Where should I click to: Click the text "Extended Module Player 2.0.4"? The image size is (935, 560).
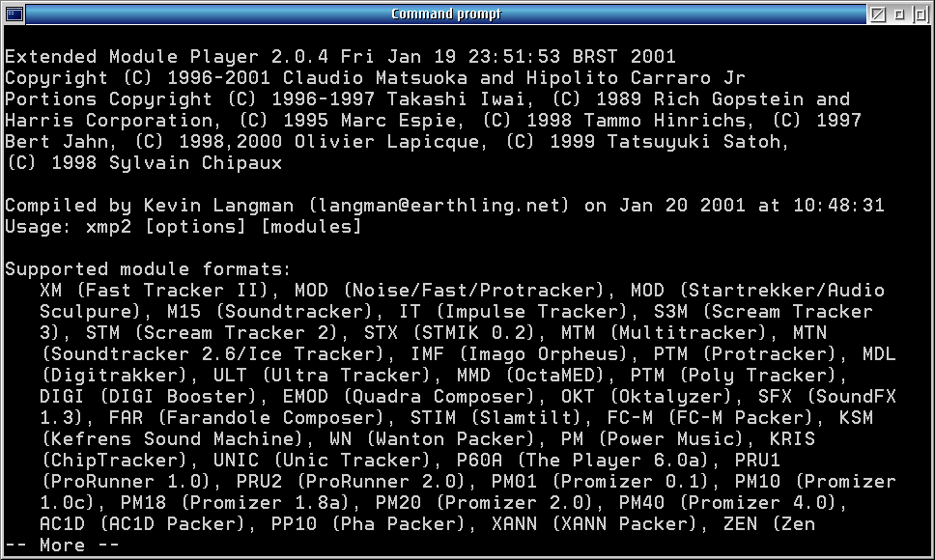pyautogui.click(x=166, y=57)
